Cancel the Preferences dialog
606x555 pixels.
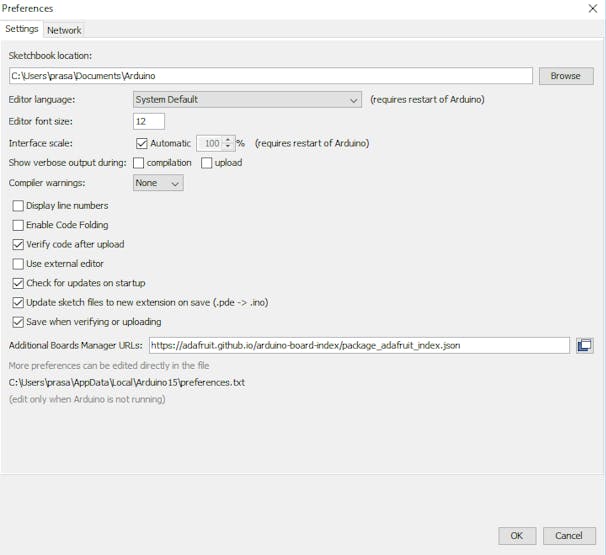[569, 536]
